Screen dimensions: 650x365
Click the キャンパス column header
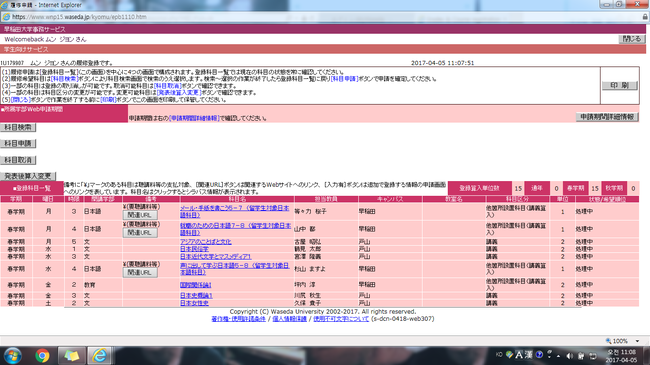[390, 199]
